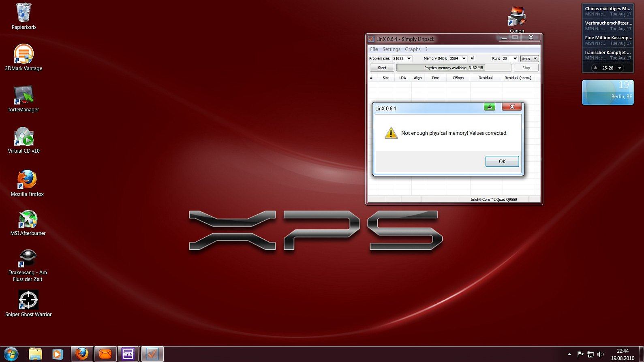Switch to CPU-Z in the taskbar
This screenshot has width=644, height=362.
point(128,354)
